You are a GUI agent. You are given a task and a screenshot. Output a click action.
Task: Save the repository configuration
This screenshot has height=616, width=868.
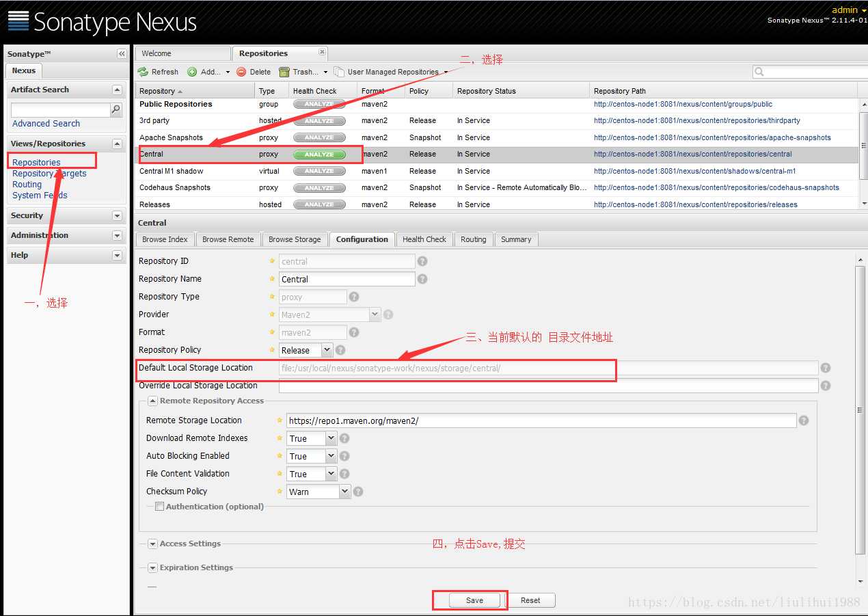474,600
